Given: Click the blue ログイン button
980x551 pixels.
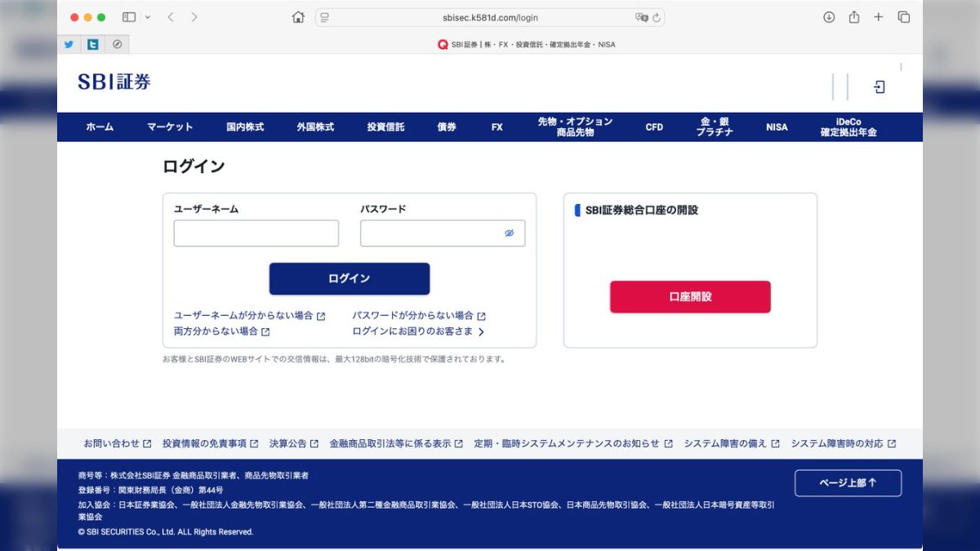Looking at the screenshot, I should point(350,278).
